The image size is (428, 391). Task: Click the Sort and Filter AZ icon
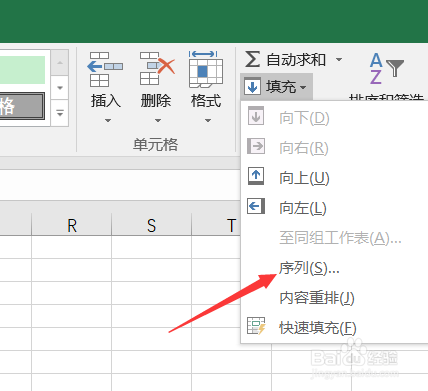[x=386, y=69]
